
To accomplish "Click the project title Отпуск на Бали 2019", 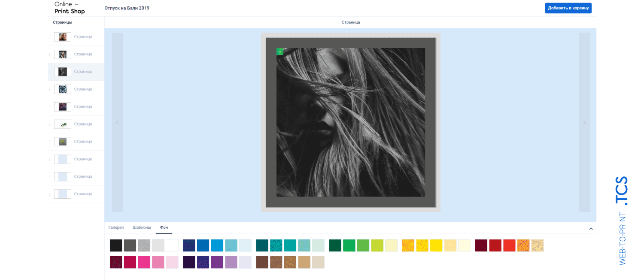I will point(127,8).
